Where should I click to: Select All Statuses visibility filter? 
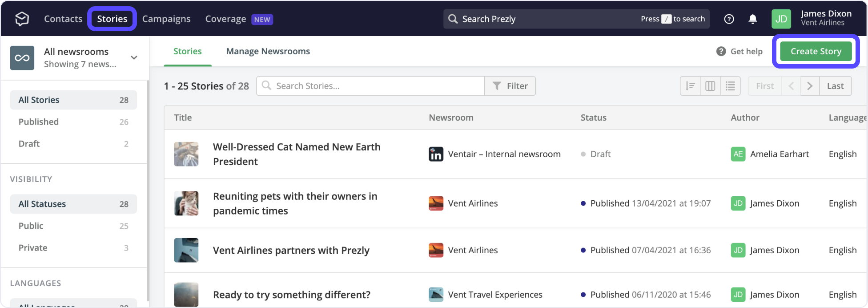point(73,204)
